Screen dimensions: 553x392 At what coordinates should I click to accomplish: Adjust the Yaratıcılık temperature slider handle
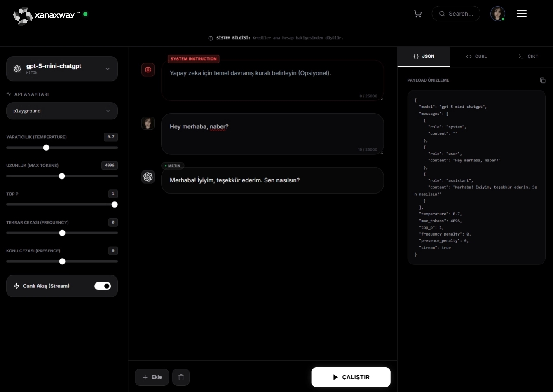46,147
